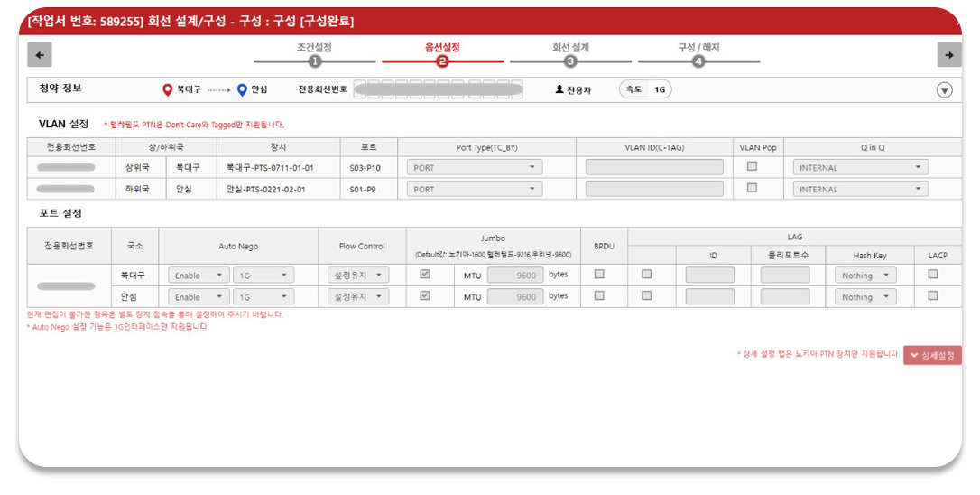This screenshot has width=980, height=495.
Task: Open Port Type dropdown for 안심 row
Action: pos(475,189)
